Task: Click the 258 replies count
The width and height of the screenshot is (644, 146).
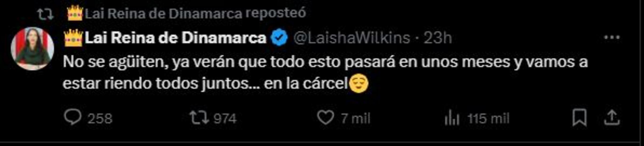Action: 100,118
